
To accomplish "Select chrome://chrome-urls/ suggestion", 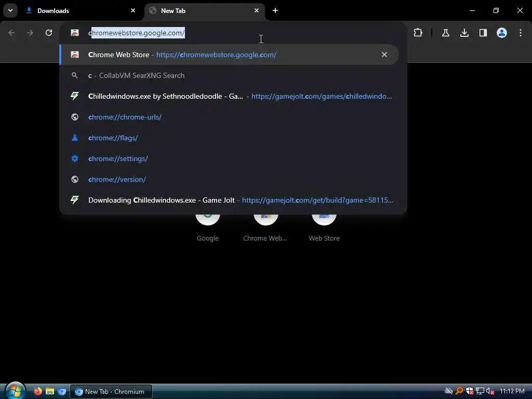I will (x=229, y=117).
